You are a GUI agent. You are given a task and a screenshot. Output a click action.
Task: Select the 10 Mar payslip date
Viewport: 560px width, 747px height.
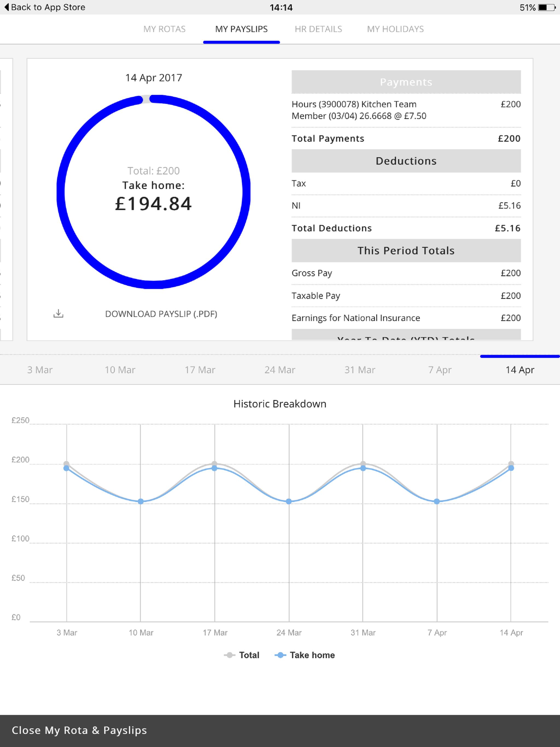[x=120, y=370]
